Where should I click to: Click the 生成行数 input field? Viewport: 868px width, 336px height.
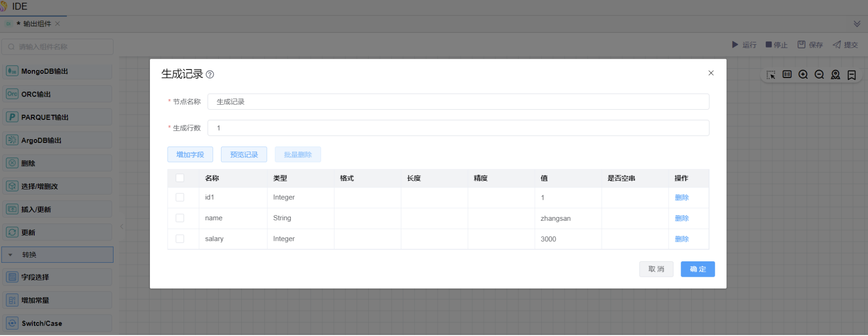pos(458,128)
